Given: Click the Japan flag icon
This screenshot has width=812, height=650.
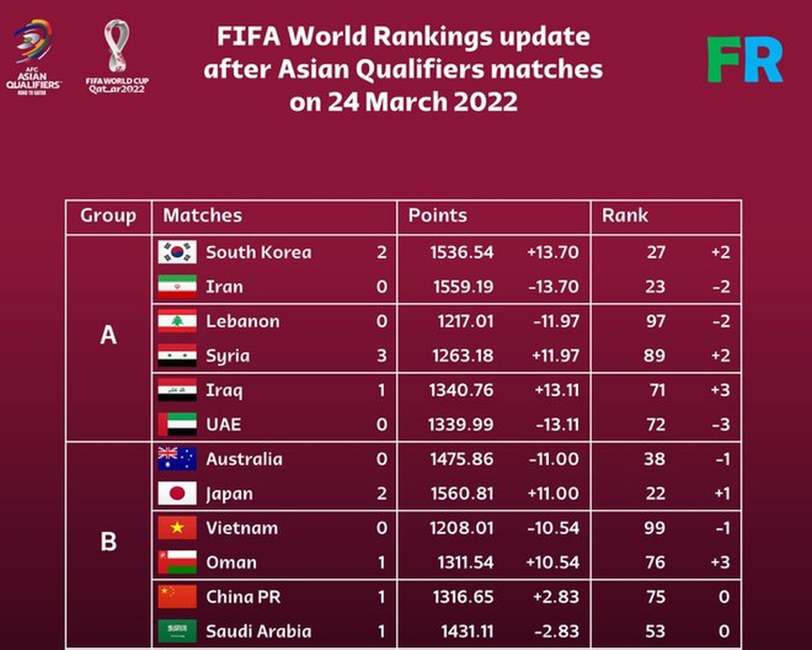Looking at the screenshot, I should point(177,493).
